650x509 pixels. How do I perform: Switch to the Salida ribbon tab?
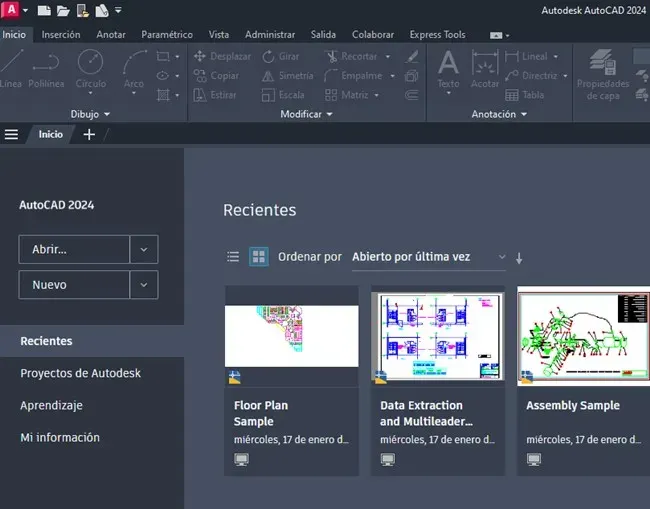(x=323, y=35)
